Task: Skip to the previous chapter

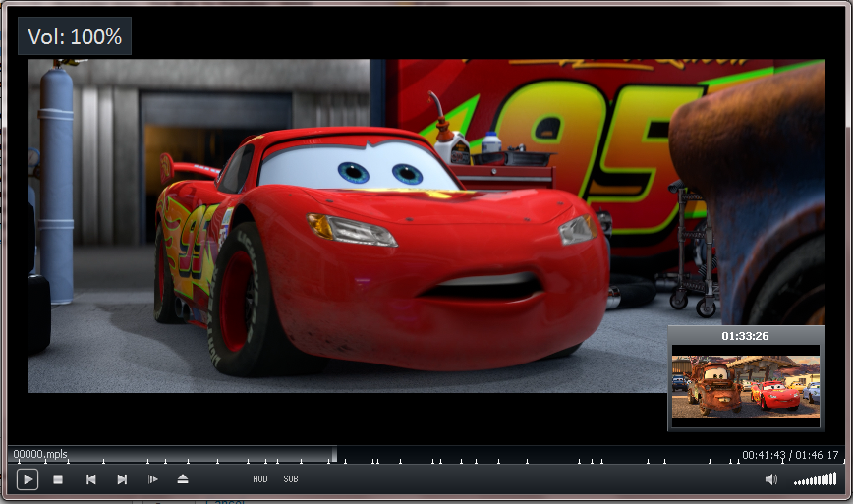Action: [x=90, y=479]
